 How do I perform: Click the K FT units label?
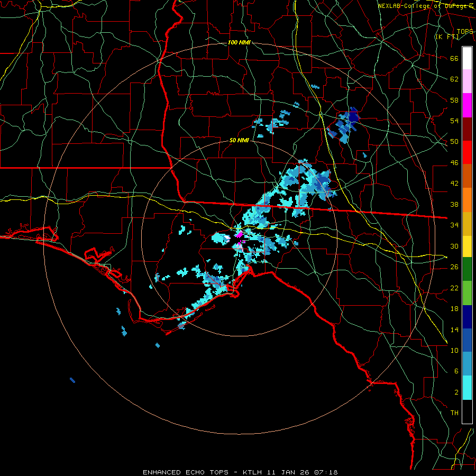click(x=447, y=36)
